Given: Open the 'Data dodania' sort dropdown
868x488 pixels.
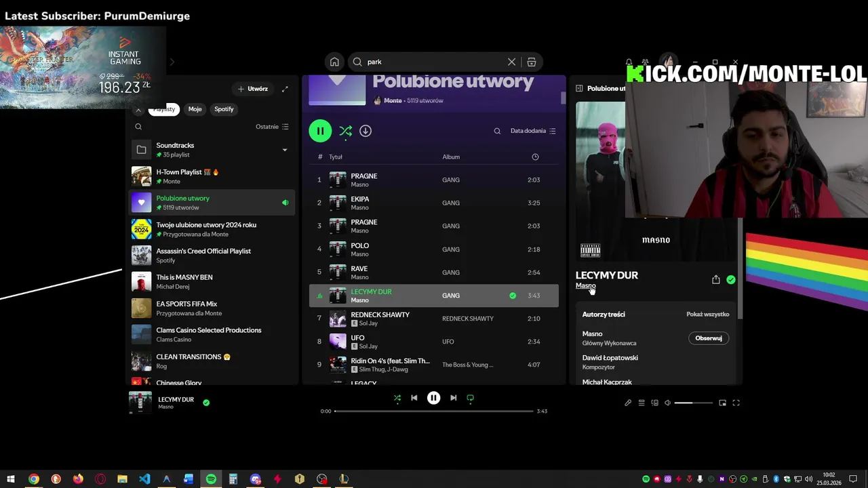Looking at the screenshot, I should coord(533,131).
